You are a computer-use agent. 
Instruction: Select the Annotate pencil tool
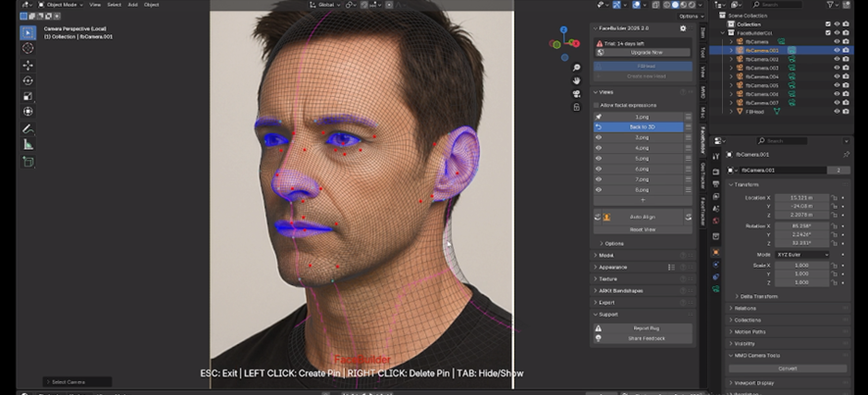tap(27, 128)
